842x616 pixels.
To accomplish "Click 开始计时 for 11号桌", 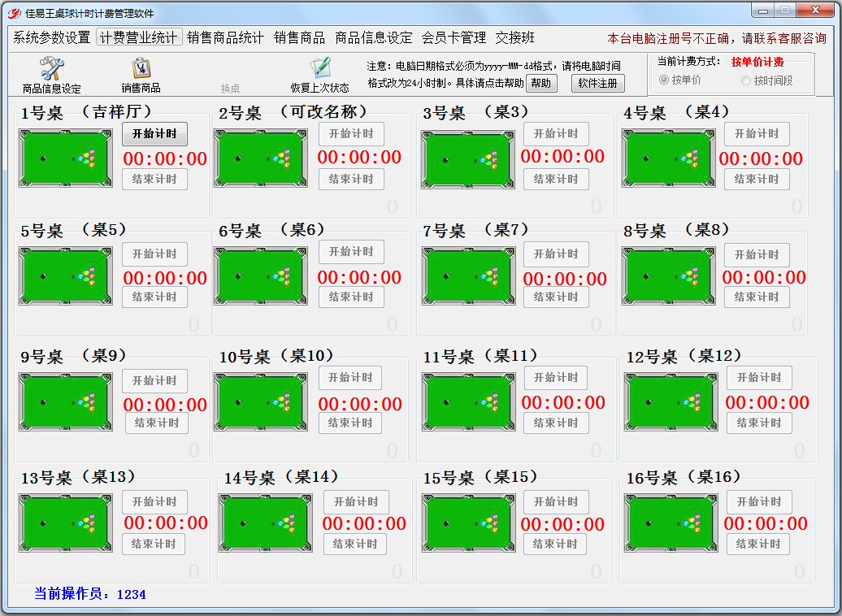I will 556,378.
